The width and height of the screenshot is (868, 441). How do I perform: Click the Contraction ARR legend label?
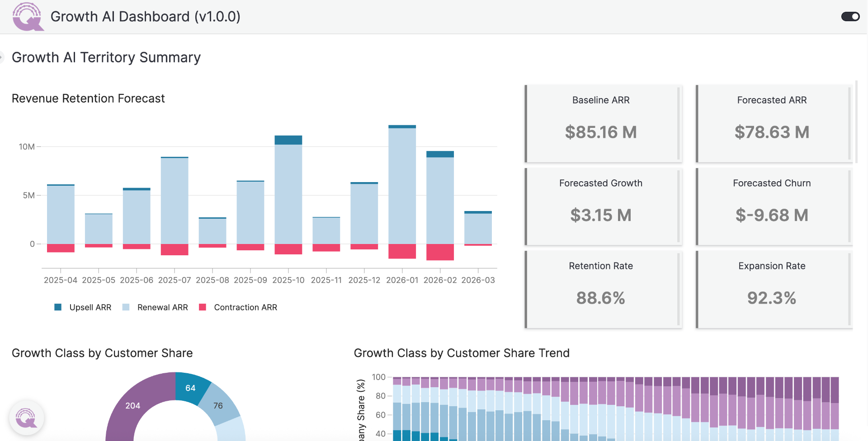click(x=245, y=307)
